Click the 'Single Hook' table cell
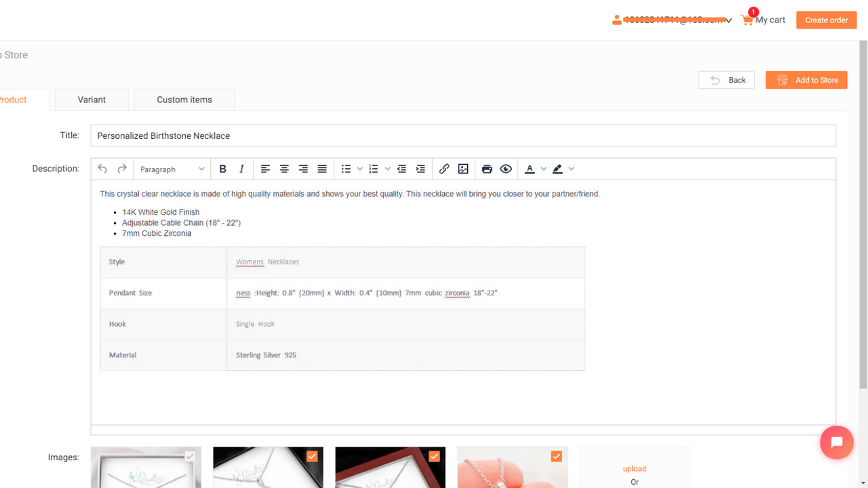Screen dimensions: 868x488 [406, 324]
